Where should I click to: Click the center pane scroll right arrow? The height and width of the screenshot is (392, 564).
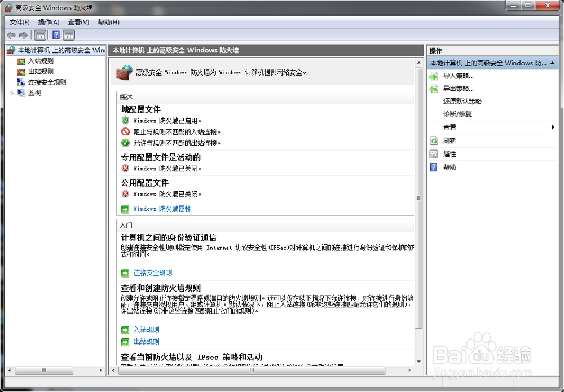click(409, 371)
